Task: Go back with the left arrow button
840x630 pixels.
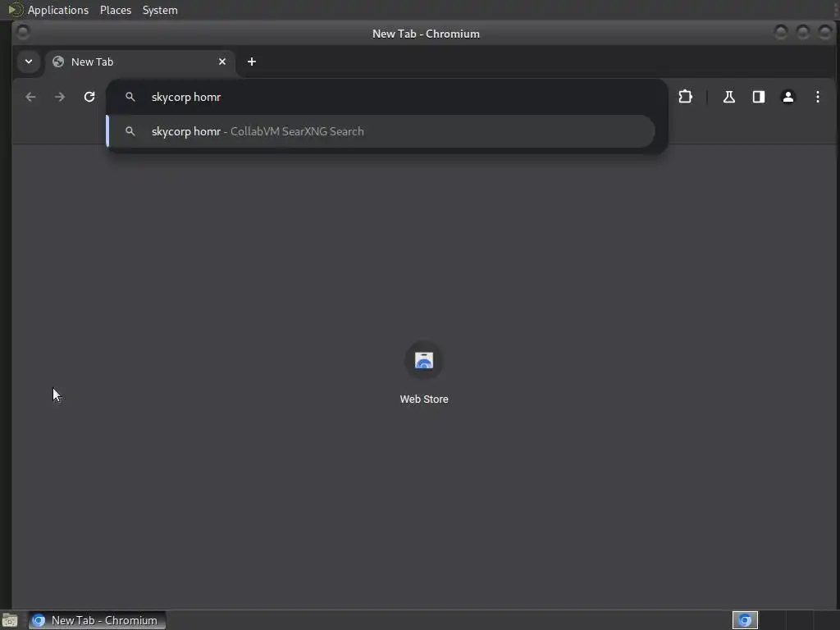Action: (30, 97)
